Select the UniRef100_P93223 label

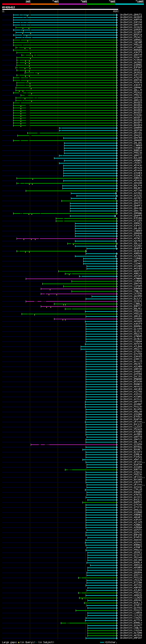coord(131,611)
